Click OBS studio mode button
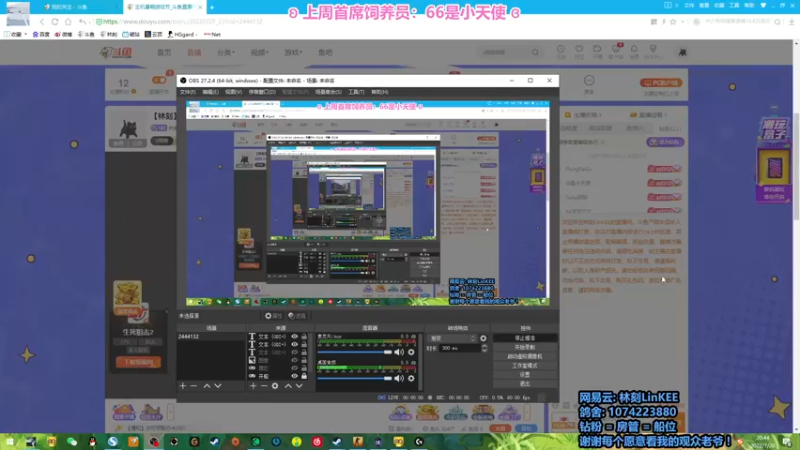 click(525, 366)
